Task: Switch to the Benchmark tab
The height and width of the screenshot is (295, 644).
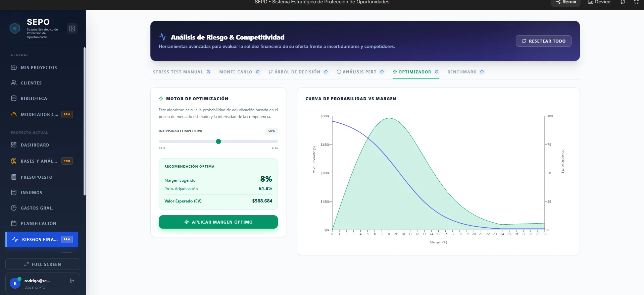Action: coord(461,72)
